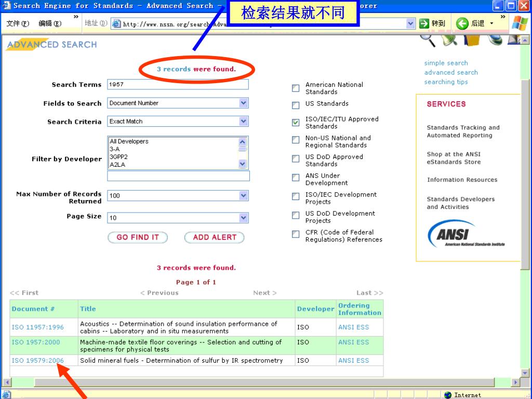Open ANSI ESS link for ISO 1957:2000

coord(353,342)
